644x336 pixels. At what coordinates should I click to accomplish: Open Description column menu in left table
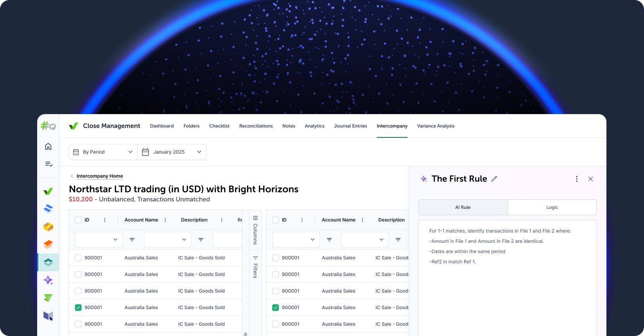click(x=222, y=220)
